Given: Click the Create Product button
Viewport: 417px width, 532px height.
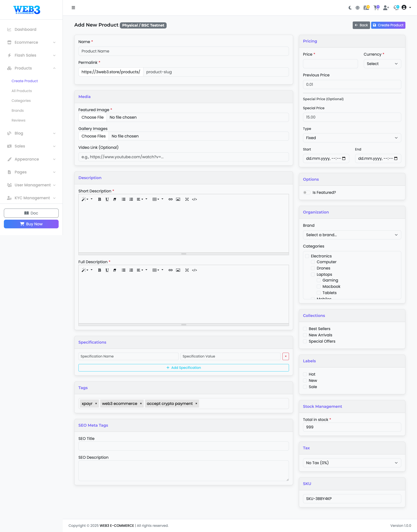Looking at the screenshot, I should coord(388,25).
